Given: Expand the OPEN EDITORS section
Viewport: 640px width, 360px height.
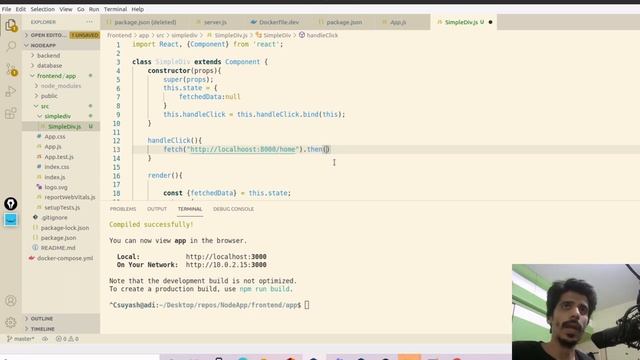Looking at the screenshot, I should click(61, 35).
